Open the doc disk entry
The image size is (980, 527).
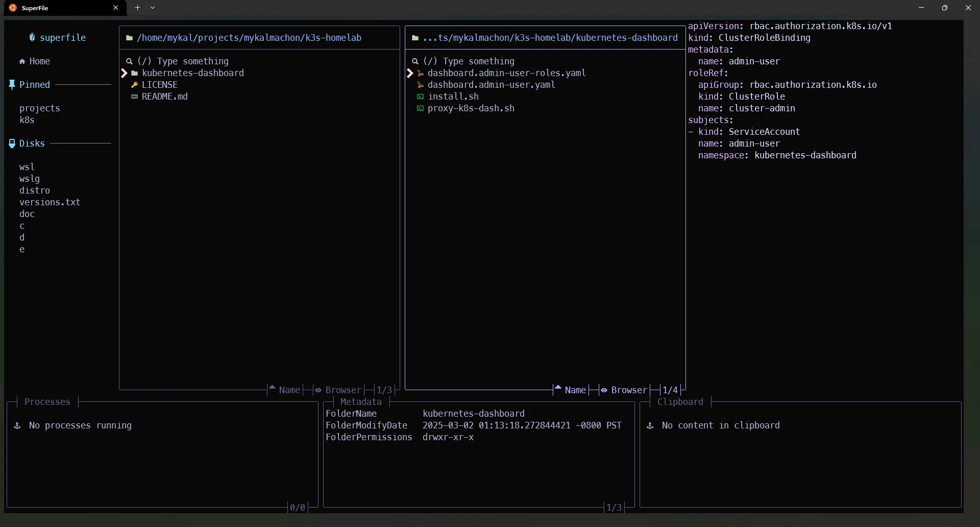click(27, 214)
